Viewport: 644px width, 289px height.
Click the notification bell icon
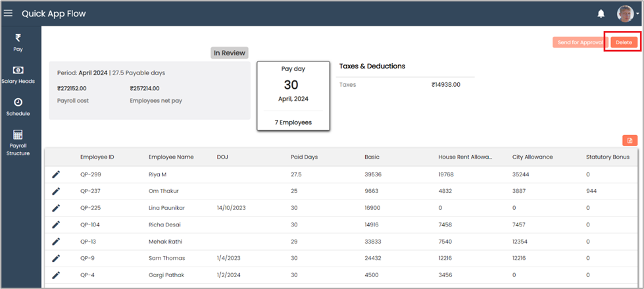point(601,13)
